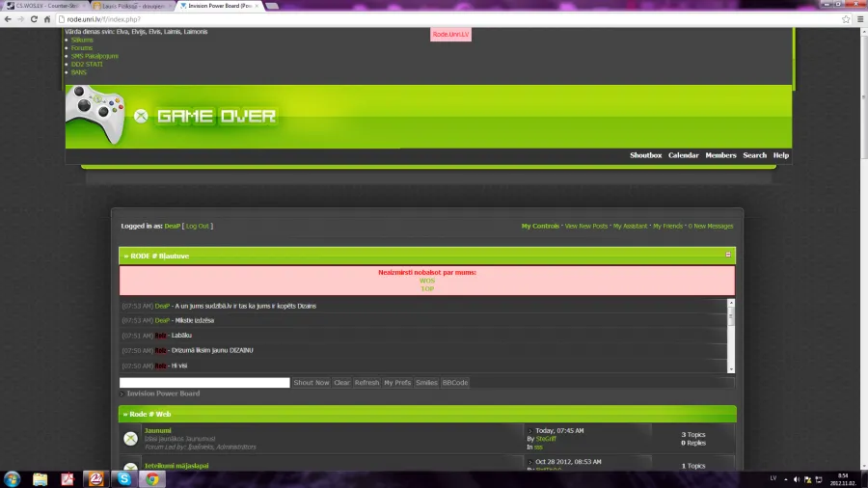
Task: Click the volume tray icon
Action: point(797,479)
